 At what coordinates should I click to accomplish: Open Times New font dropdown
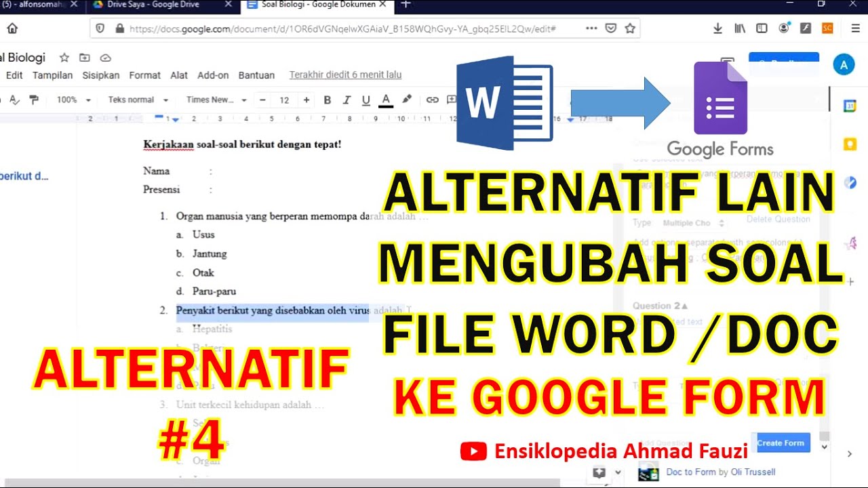coord(216,100)
